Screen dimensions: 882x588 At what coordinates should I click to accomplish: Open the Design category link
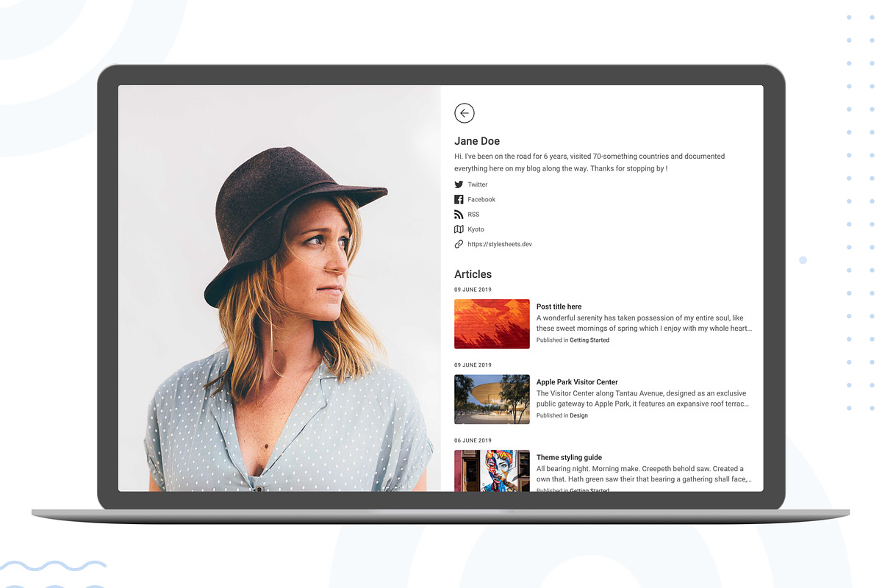(578, 415)
